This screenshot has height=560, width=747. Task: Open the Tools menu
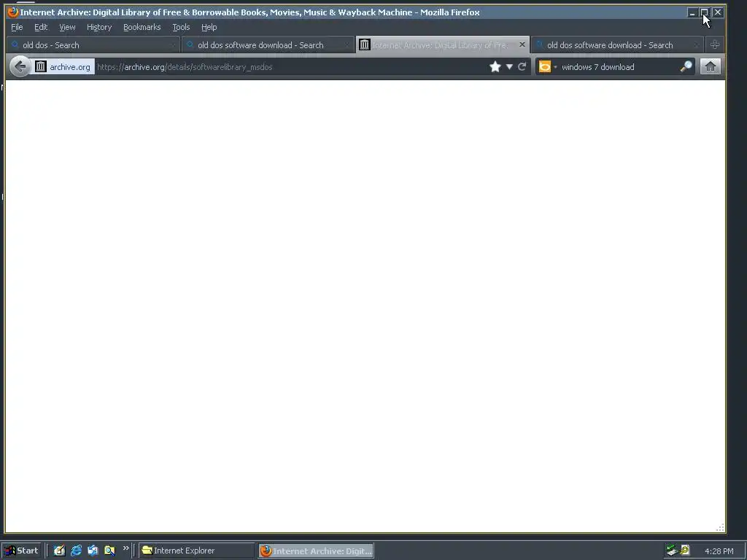181,27
